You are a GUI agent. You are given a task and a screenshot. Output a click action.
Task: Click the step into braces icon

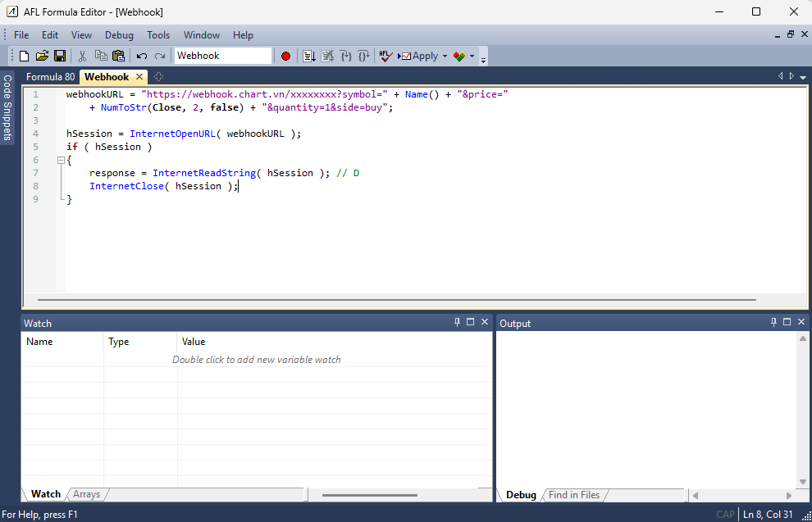click(346, 56)
